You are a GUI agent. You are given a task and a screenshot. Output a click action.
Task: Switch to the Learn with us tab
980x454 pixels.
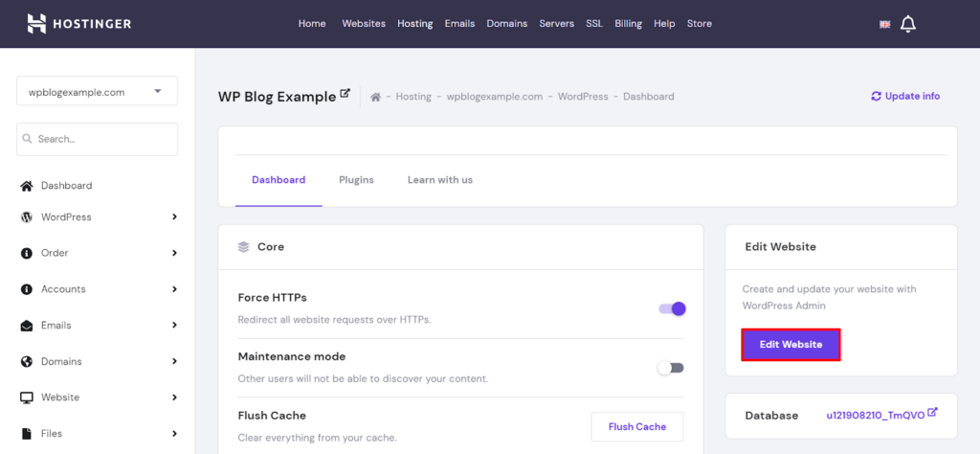point(440,180)
